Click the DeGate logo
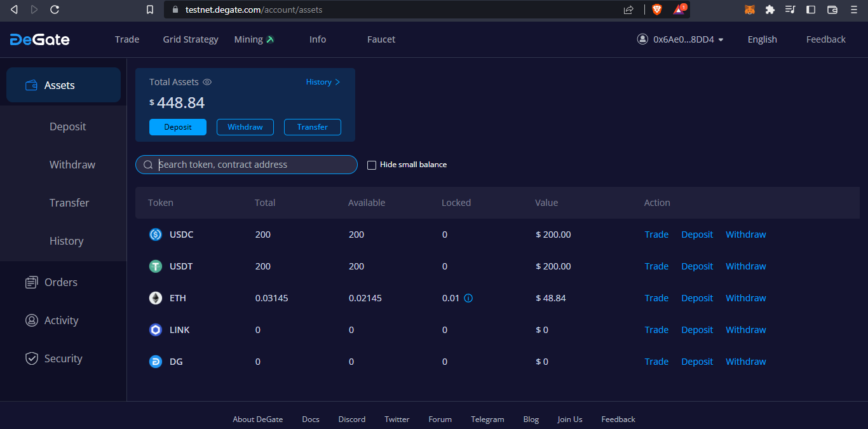 click(x=39, y=39)
